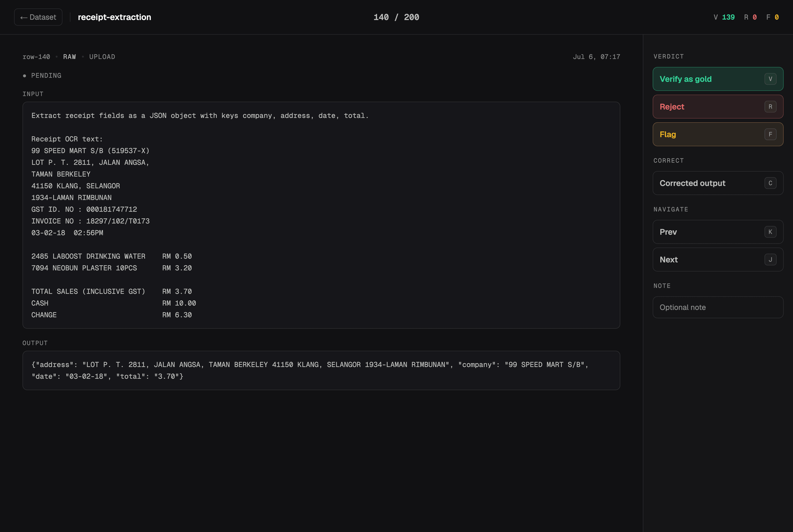Click Verify as gold button
This screenshot has height=532, width=793.
pos(718,79)
